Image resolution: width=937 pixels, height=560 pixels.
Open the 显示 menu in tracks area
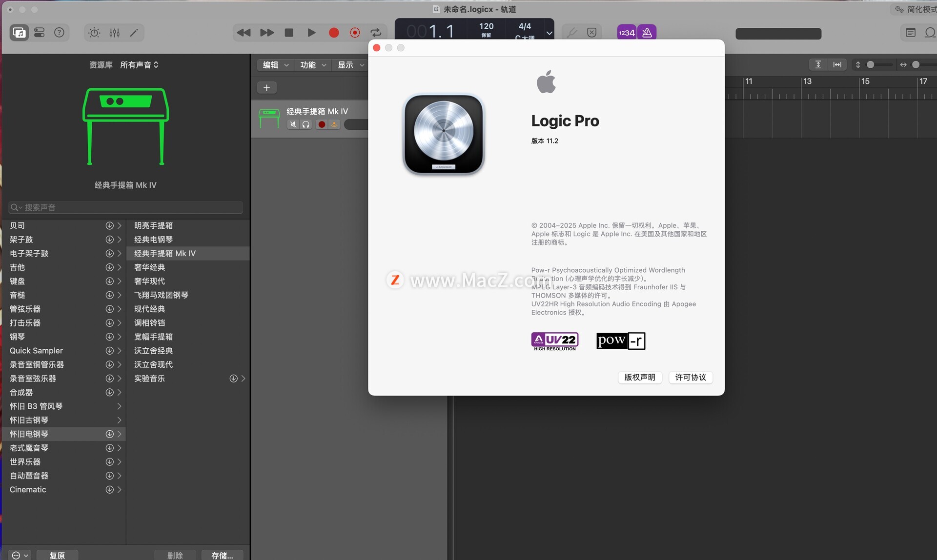point(350,65)
